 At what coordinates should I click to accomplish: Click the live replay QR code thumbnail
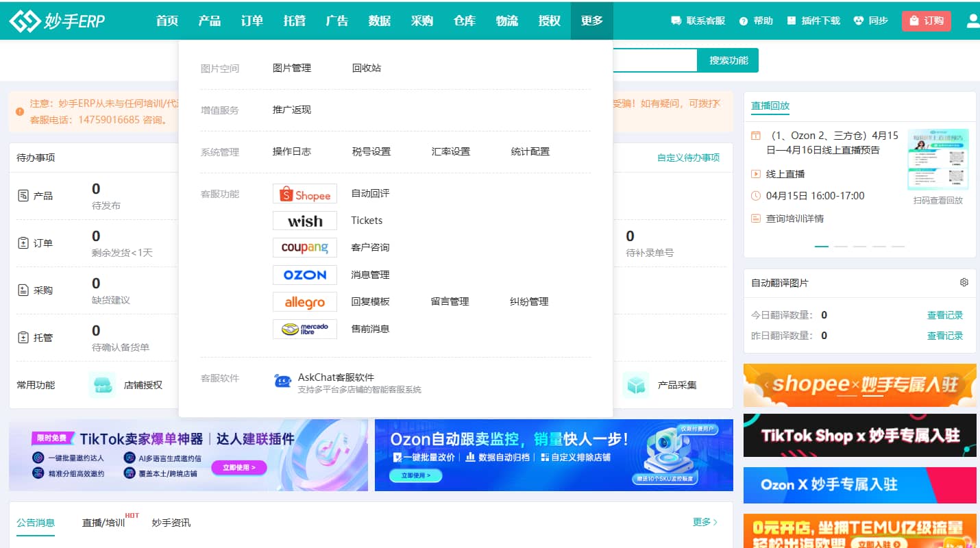click(x=938, y=160)
